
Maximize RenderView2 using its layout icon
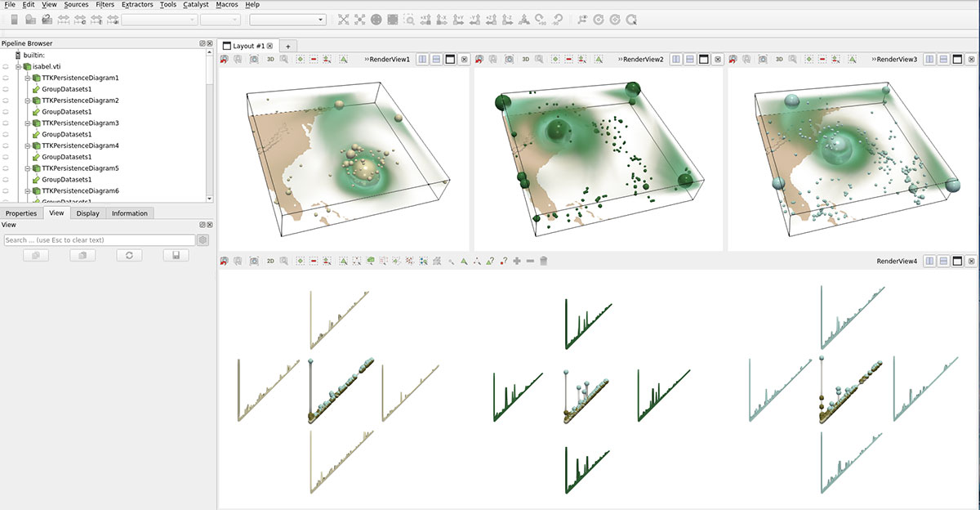click(703, 60)
